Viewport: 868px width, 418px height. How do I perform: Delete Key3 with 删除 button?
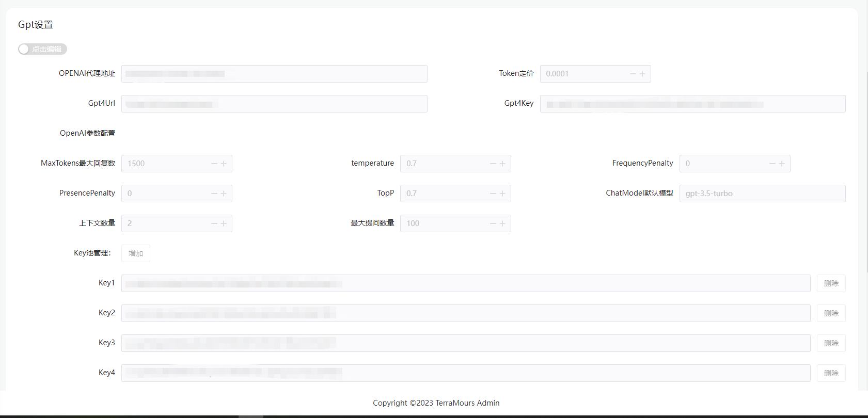pos(831,343)
